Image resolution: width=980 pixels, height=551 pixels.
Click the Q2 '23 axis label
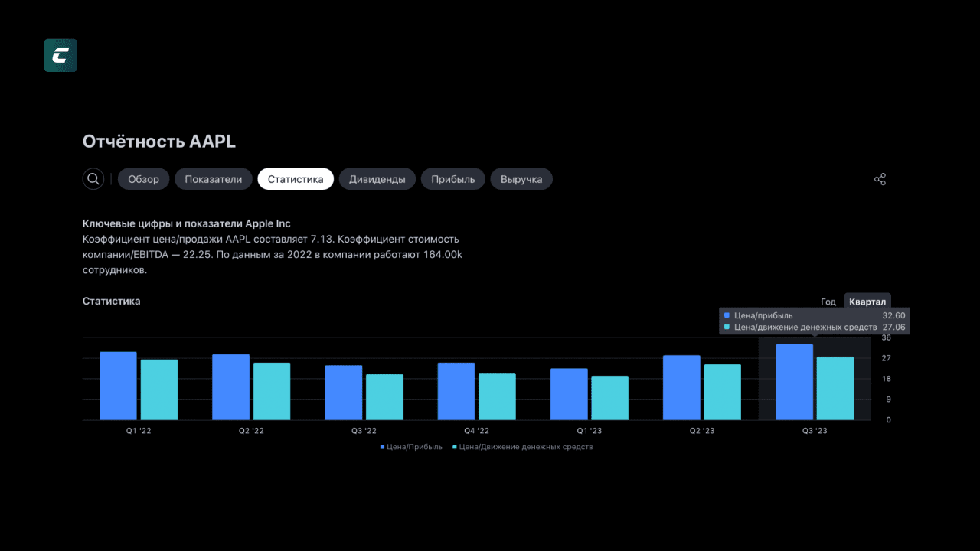(702, 431)
